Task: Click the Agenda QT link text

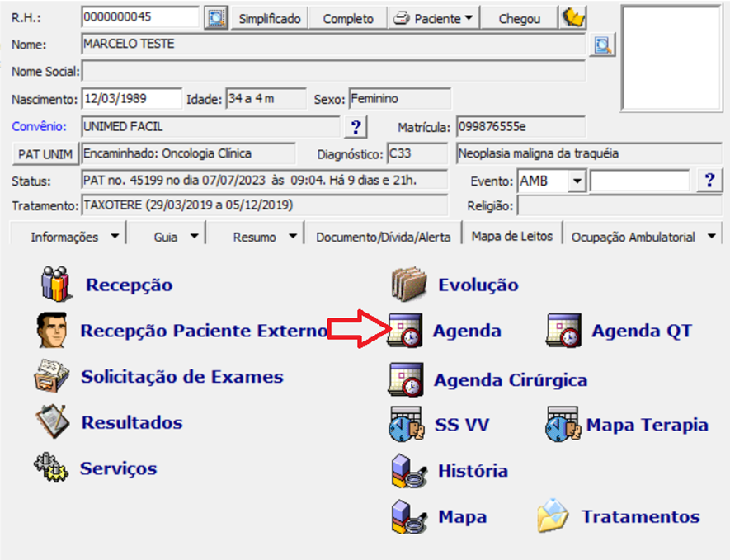Action: (x=642, y=331)
